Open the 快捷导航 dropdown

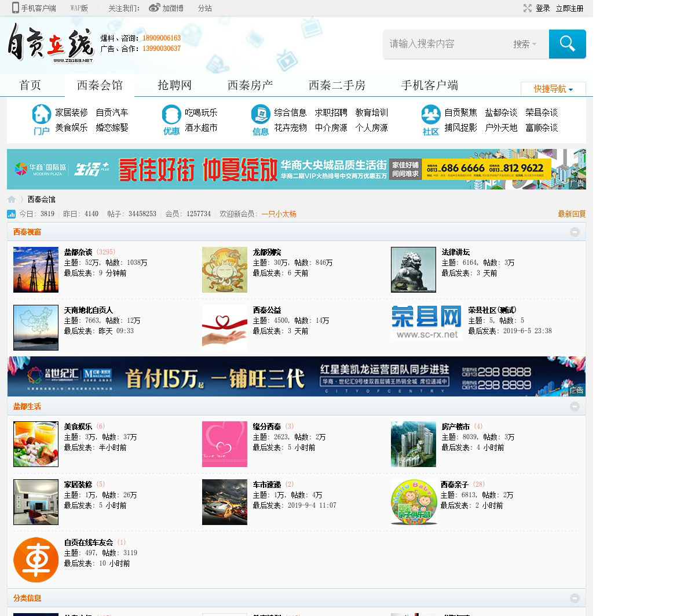coord(553,89)
